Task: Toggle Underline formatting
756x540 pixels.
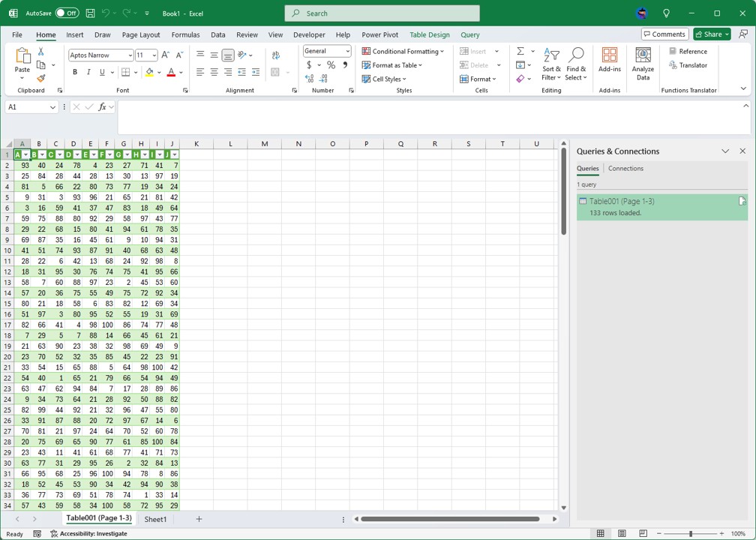Action: click(x=102, y=72)
